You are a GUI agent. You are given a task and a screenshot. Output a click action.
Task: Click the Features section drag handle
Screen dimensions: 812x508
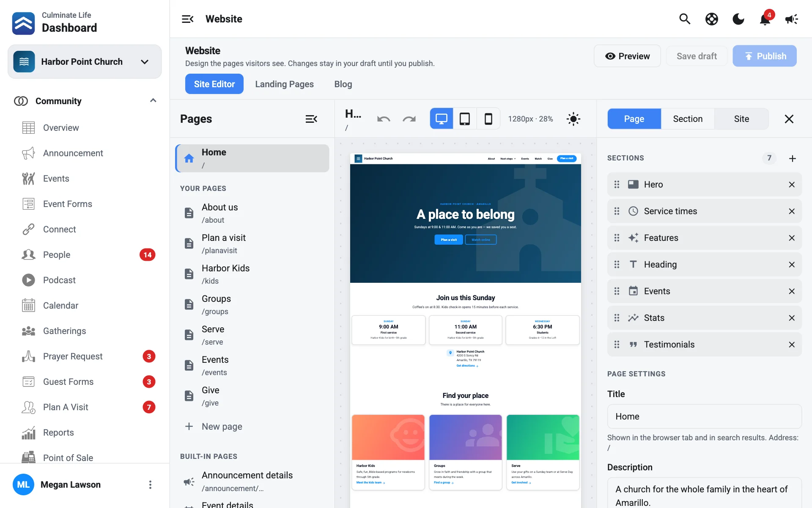617,238
